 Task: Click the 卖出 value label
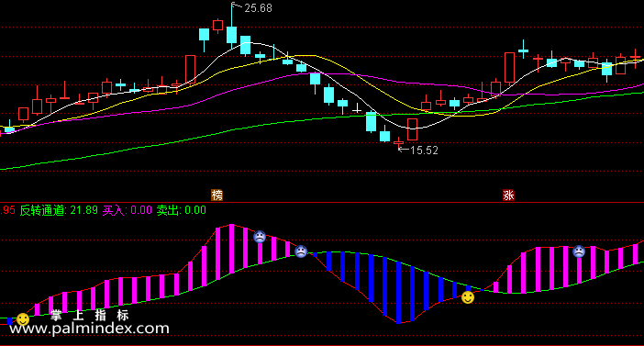181,210
